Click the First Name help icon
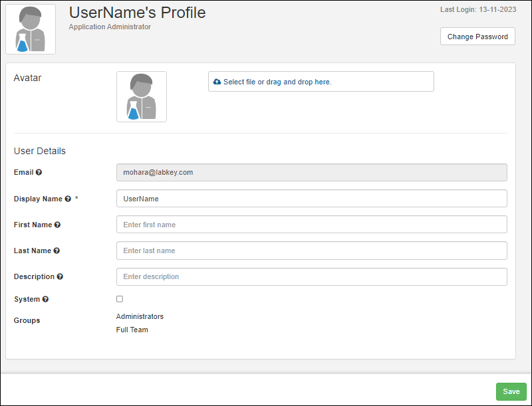This screenshot has width=532, height=406. 57,225
